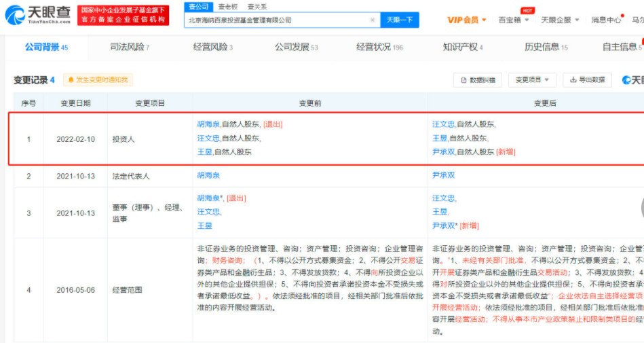Viewport: 644px width, 343px height.
Task: Click the 变更日期 column header
Action: [x=75, y=103]
